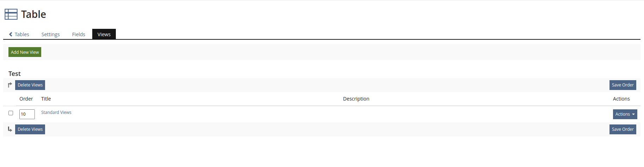Click the Title column header

pos(46,99)
